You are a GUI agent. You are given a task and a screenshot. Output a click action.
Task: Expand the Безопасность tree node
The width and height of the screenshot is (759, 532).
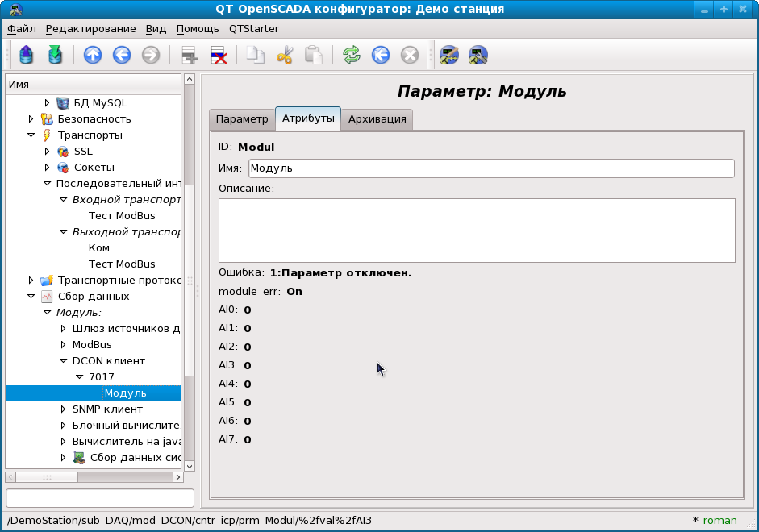point(31,119)
